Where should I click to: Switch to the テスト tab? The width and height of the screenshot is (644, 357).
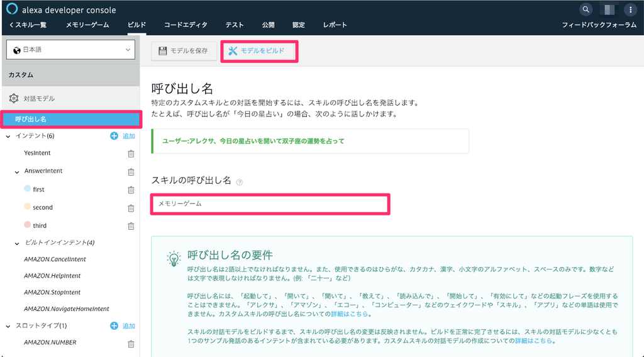[x=235, y=25]
